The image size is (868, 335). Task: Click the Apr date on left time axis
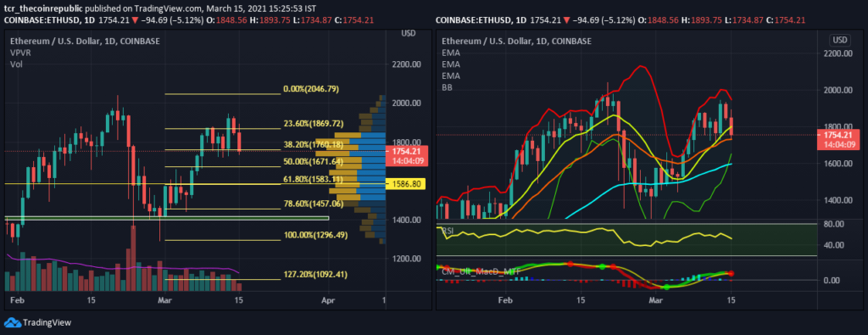click(329, 300)
